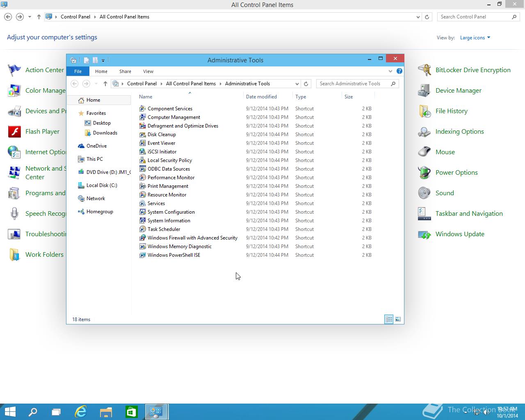Open Device Manager icon in Control Panel
This screenshot has width=525, height=420.
tap(425, 91)
